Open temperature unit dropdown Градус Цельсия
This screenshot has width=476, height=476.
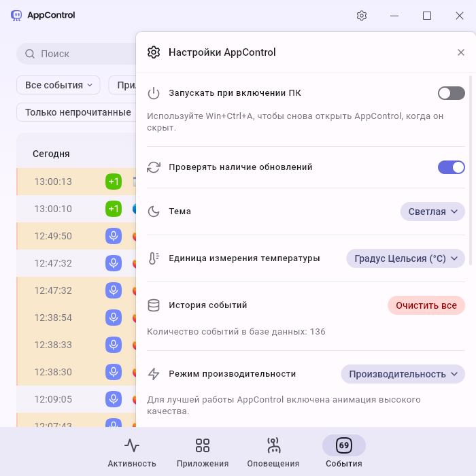(x=405, y=258)
